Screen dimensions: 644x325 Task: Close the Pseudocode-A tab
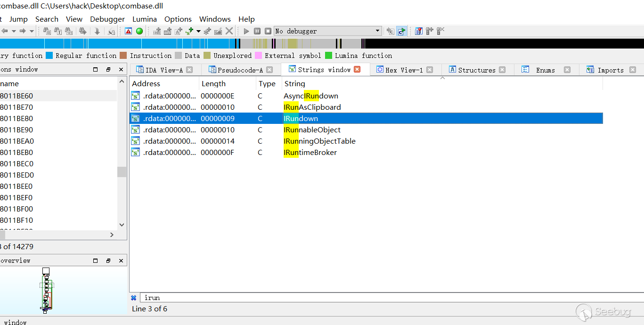click(x=269, y=70)
